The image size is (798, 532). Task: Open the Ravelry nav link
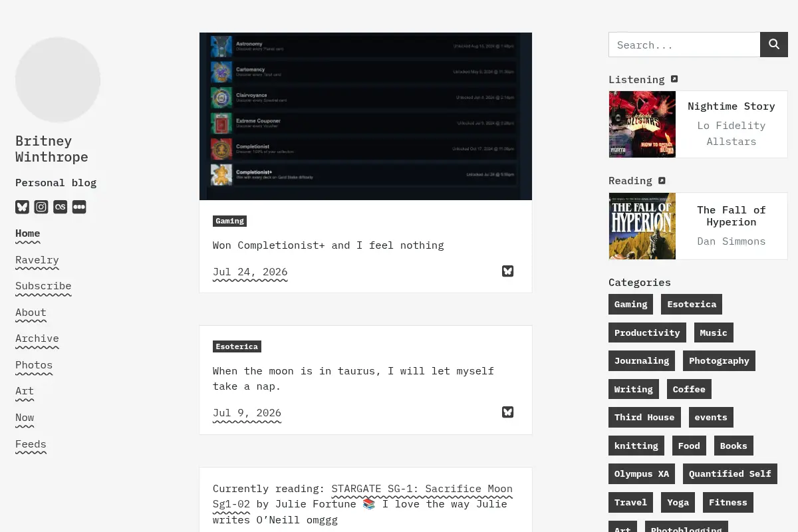coord(37,260)
